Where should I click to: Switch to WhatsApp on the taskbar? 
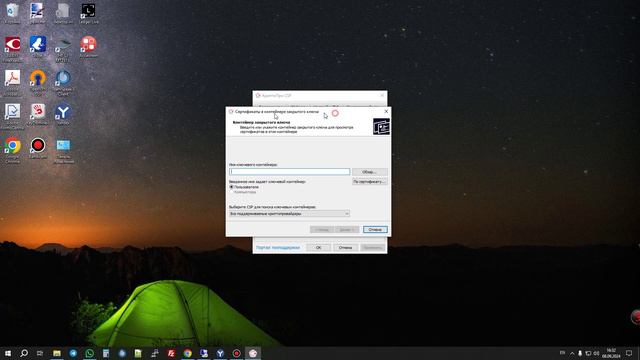click(89, 353)
